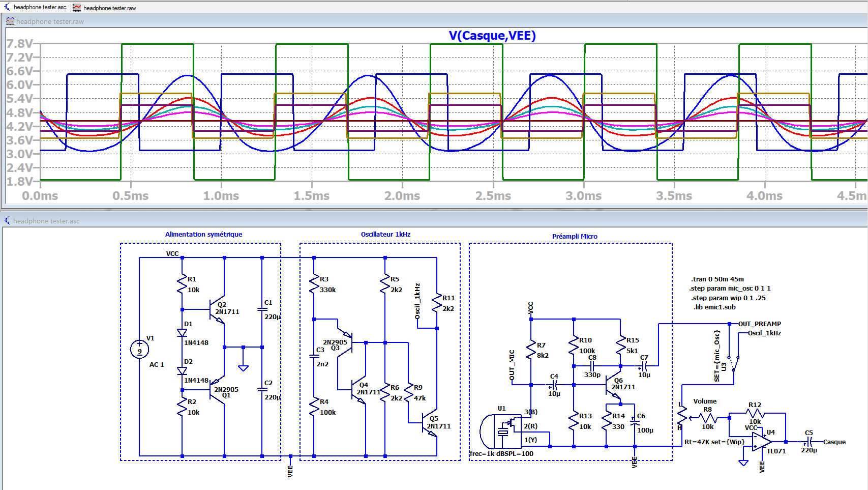Screen dimensions: 868x490
Task: Select the U4 TL071 op-amp symbol
Action: [x=762, y=442]
